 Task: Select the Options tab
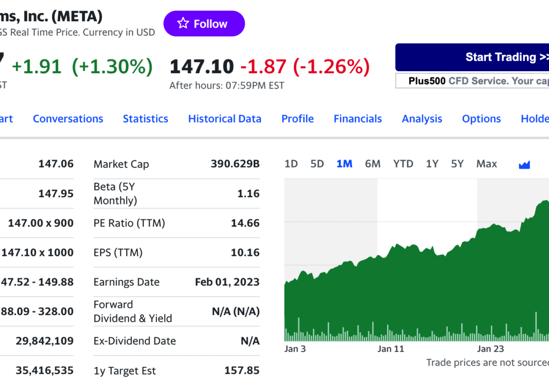click(481, 118)
